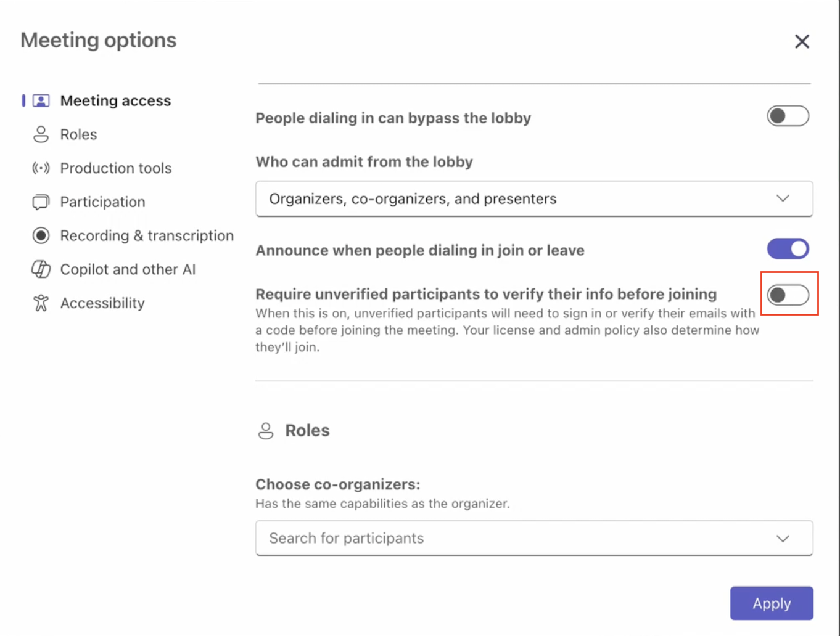Open Production tools via its broadcast icon
Viewport: 840px width, 636px height.
(40, 168)
